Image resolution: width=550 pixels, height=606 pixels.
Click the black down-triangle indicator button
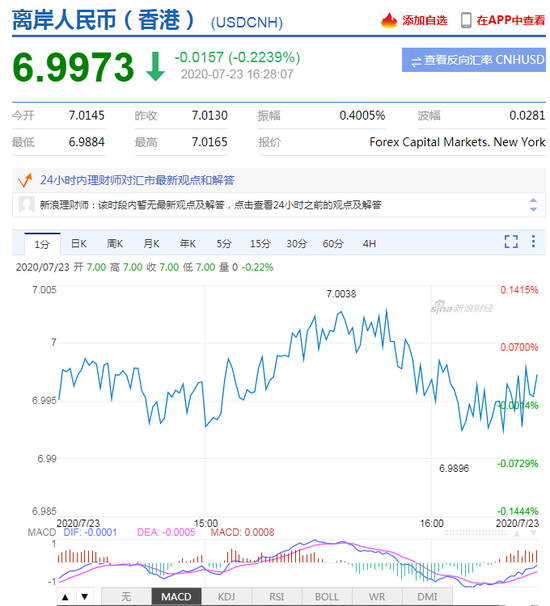pyautogui.click(x=84, y=597)
